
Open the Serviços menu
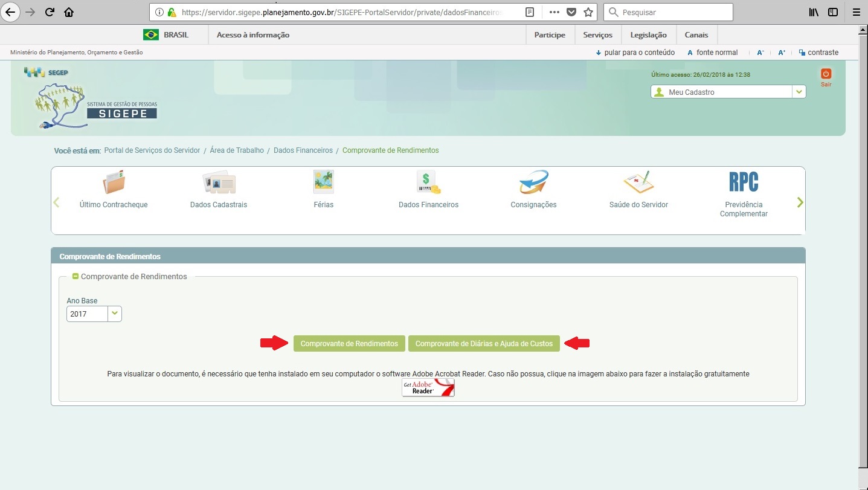(597, 35)
